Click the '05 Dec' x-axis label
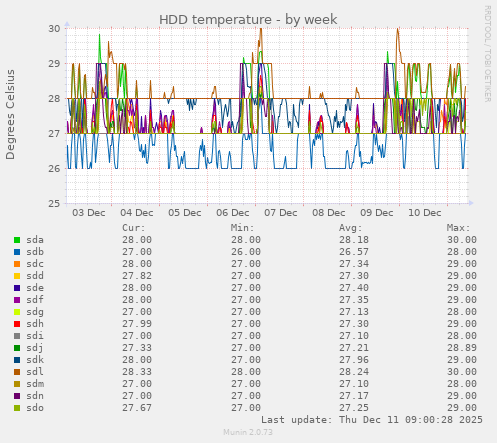This screenshot has width=497, height=443. pyautogui.click(x=185, y=213)
